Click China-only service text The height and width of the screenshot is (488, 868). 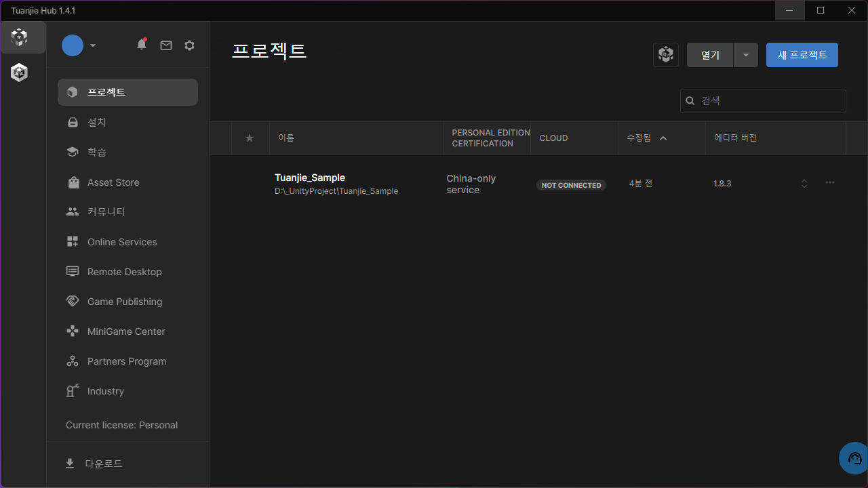coord(471,184)
